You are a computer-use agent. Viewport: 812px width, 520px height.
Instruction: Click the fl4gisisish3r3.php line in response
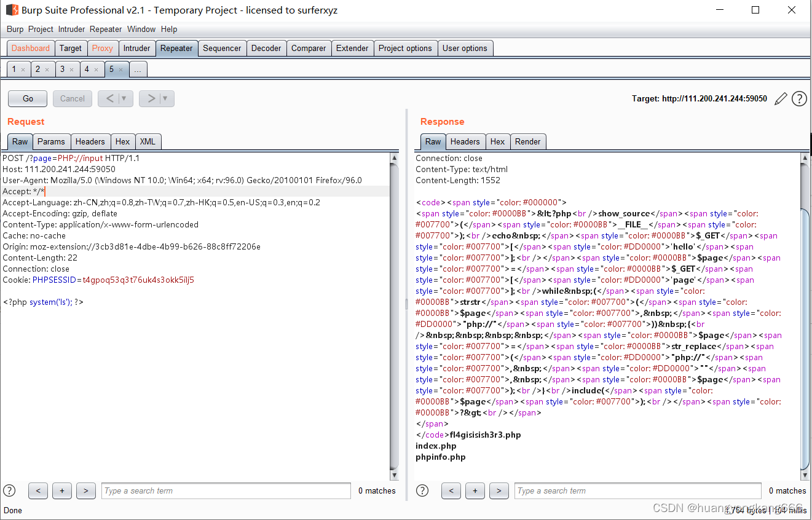point(486,435)
